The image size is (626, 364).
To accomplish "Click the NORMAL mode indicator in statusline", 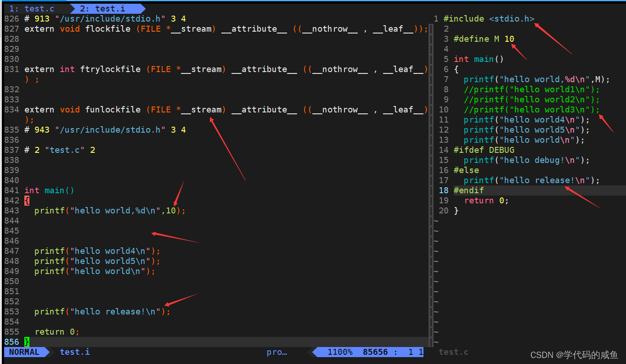I will coord(24,352).
